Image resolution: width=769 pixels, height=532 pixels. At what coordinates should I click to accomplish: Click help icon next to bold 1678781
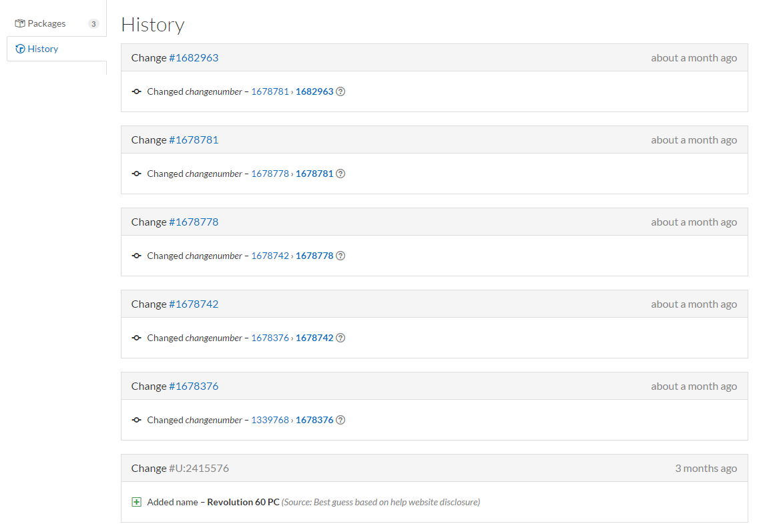pyautogui.click(x=340, y=174)
